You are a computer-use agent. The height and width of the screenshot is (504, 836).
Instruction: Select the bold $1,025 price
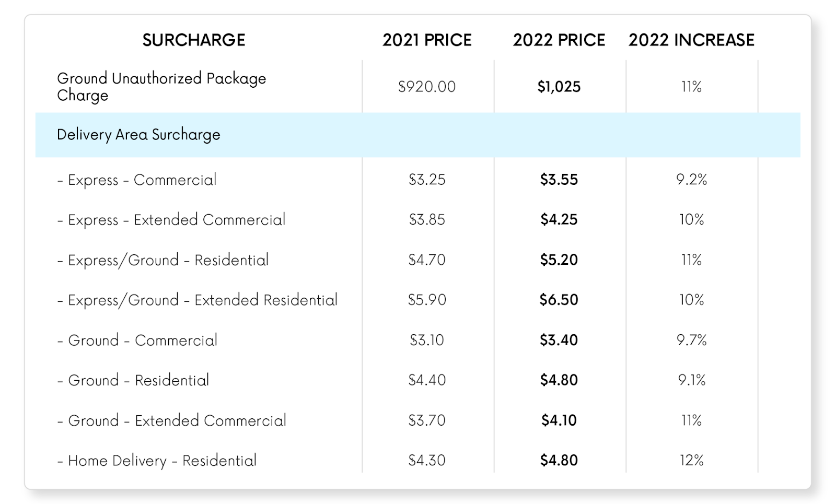click(559, 87)
